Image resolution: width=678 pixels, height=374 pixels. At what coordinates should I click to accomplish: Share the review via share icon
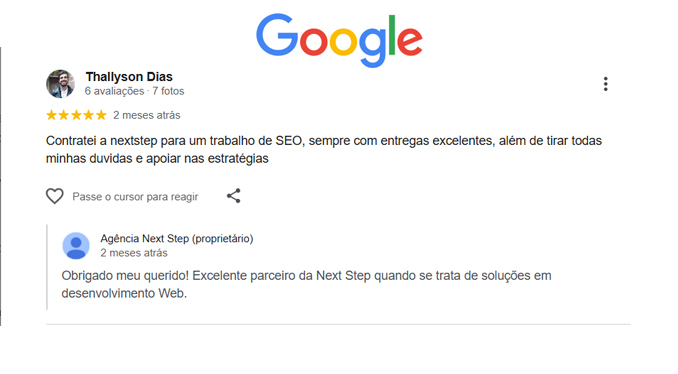click(x=233, y=196)
